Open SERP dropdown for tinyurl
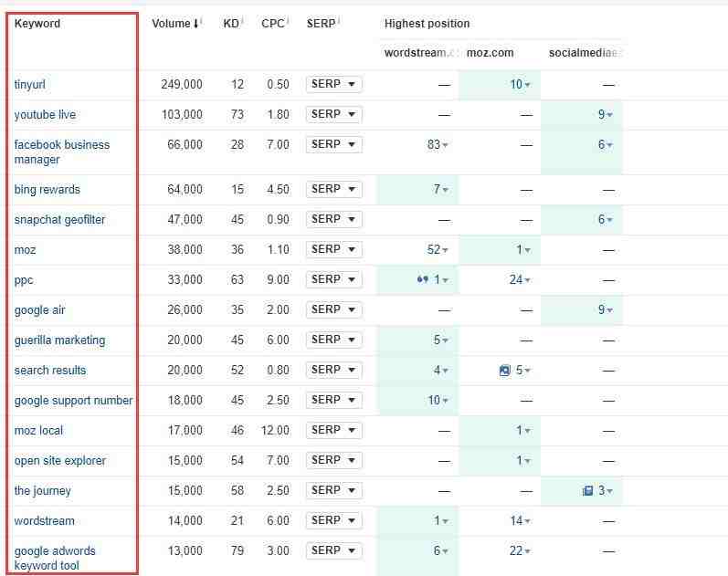 [x=333, y=84]
